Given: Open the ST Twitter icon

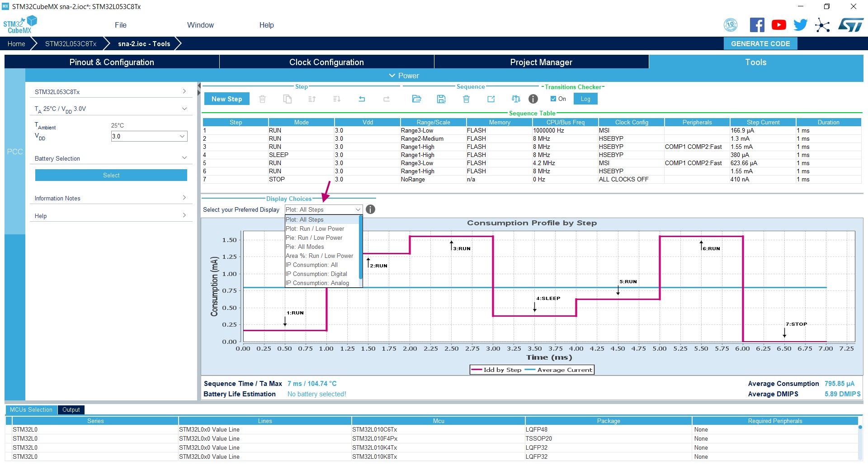Looking at the screenshot, I should pos(800,25).
